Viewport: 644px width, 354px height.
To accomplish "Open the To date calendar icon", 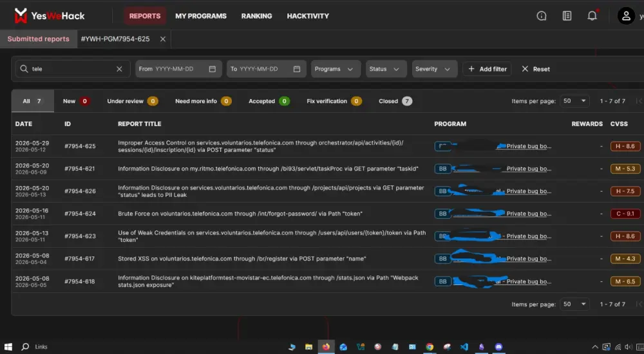I will pos(296,69).
